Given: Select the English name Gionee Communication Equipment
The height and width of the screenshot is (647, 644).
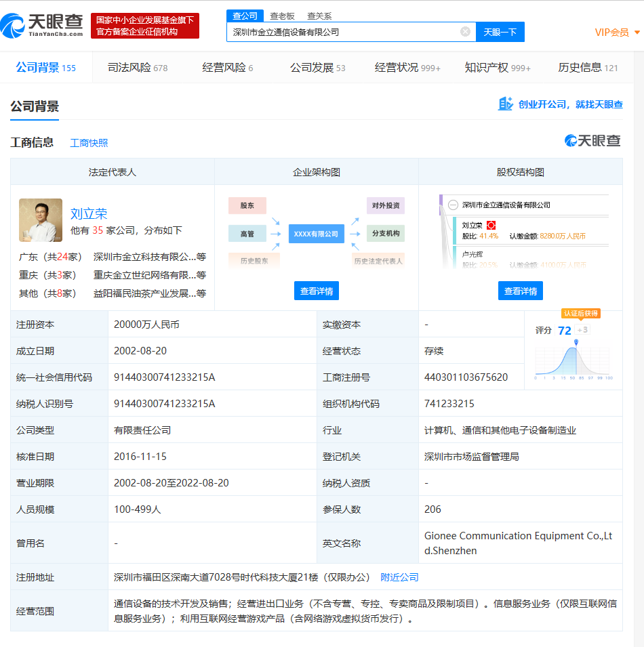Looking at the screenshot, I should [518, 543].
